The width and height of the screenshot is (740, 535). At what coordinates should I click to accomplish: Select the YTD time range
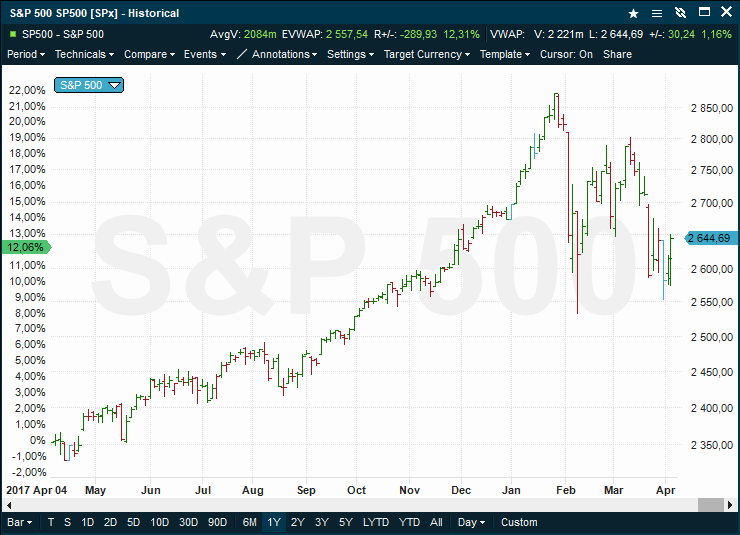tap(409, 522)
